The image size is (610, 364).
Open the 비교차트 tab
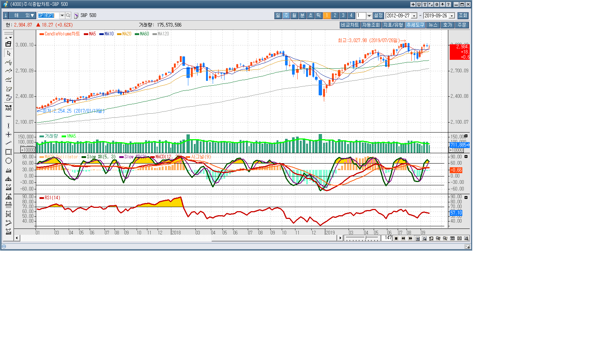pyautogui.click(x=350, y=25)
